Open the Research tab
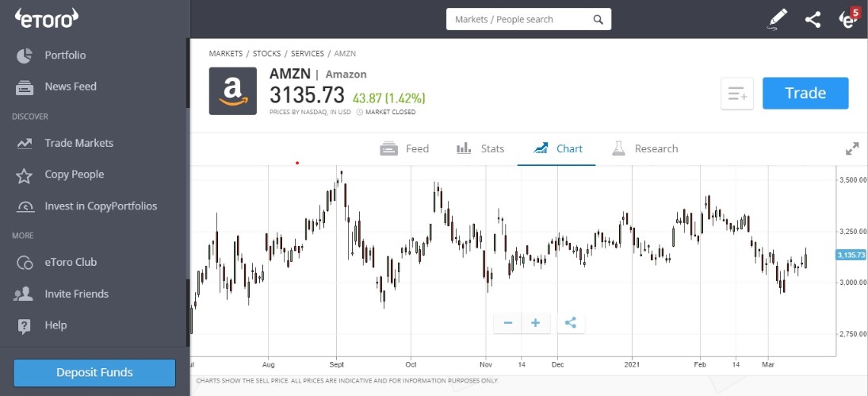 pyautogui.click(x=645, y=148)
